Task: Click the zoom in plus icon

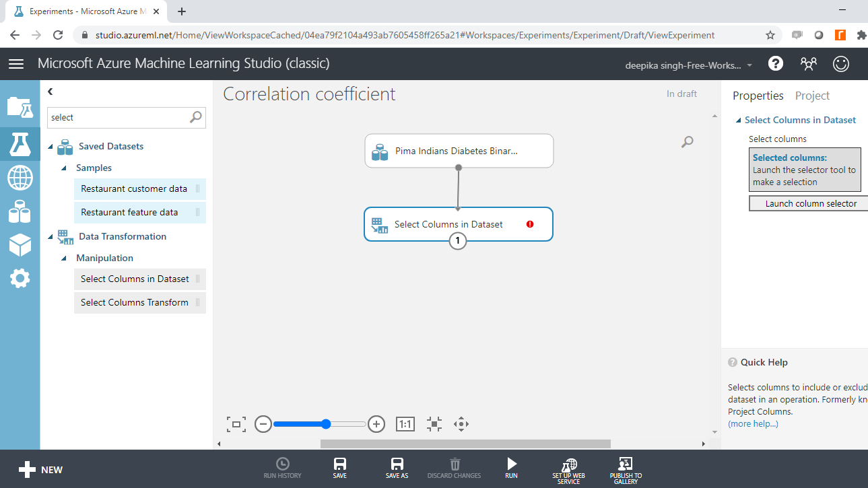Action: coord(377,424)
